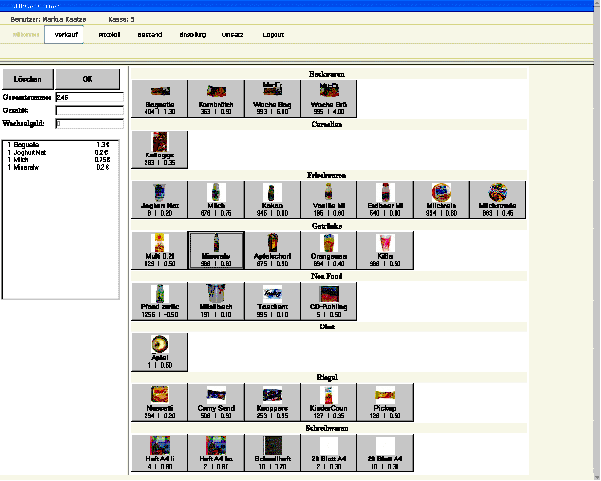Screen dimensions: 601x481
Task: Add the Kellogg's cereal item
Action: point(160,148)
